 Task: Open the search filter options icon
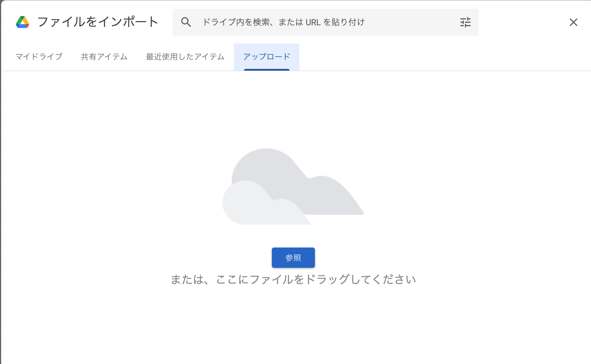pyautogui.click(x=465, y=22)
